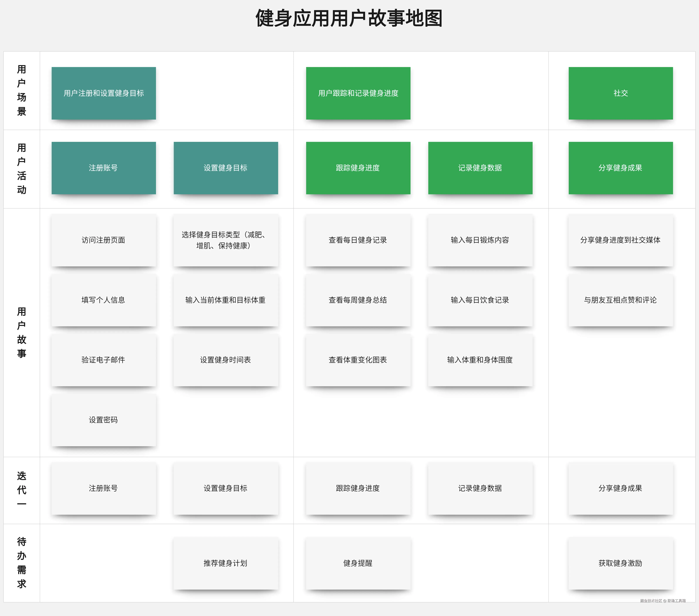Image resolution: width=699 pixels, height=616 pixels.
Task: Select the 用户跟踪和记录健身进度 green card
Action: 358,93
